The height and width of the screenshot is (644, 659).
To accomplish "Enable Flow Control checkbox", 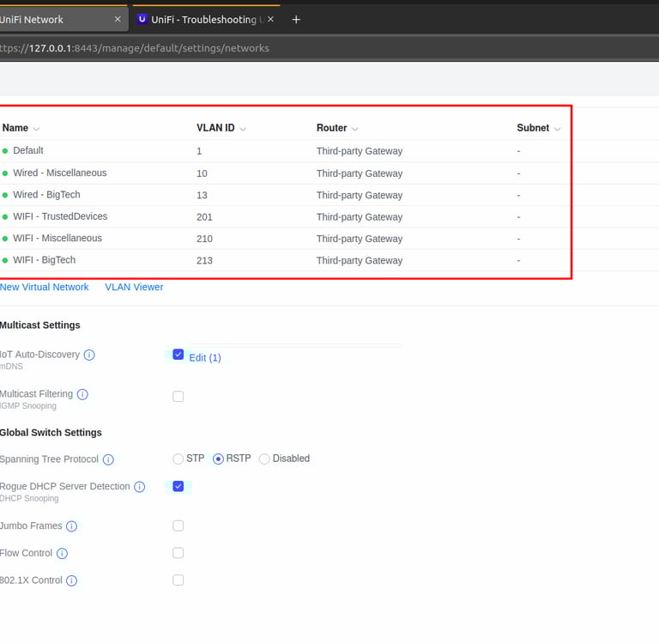I will point(178,553).
